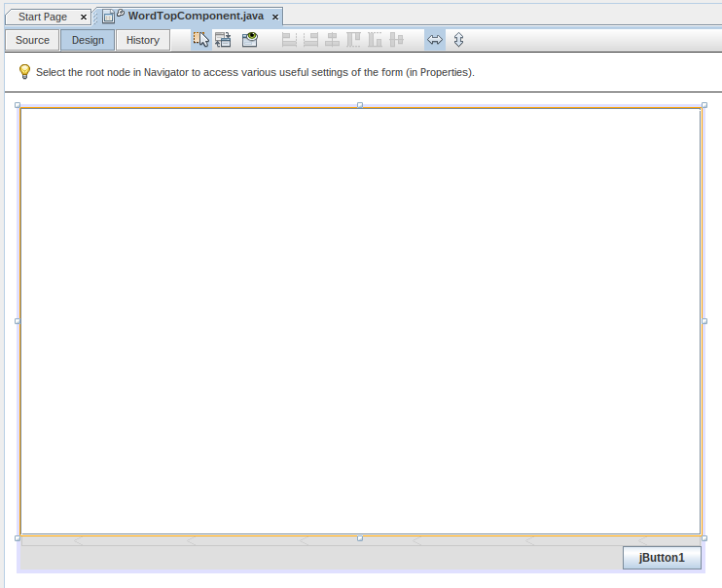Screen dimensions: 722x588
Task: Open the History view
Action: [x=143, y=40]
